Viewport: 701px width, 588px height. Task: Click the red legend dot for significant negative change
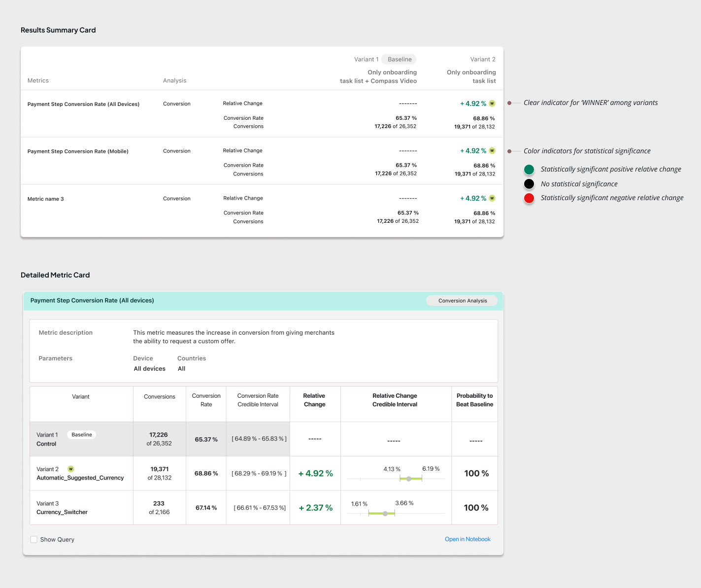tap(529, 198)
